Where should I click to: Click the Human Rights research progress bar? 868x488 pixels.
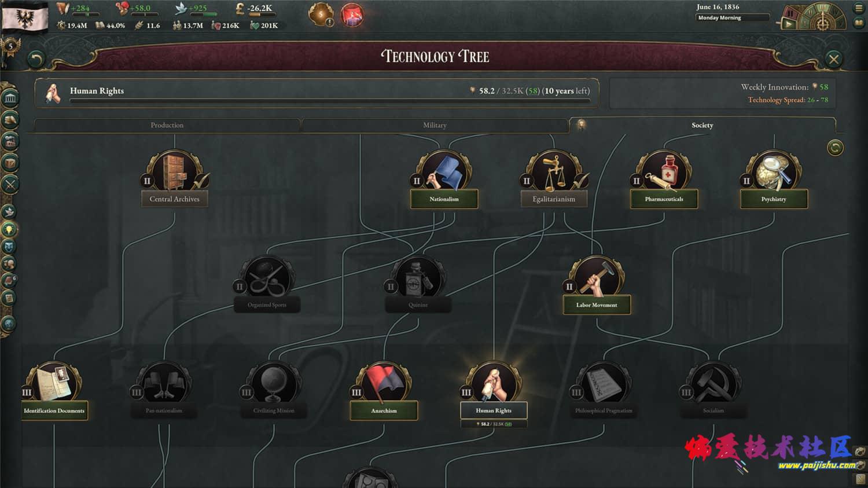pyautogui.click(x=330, y=101)
